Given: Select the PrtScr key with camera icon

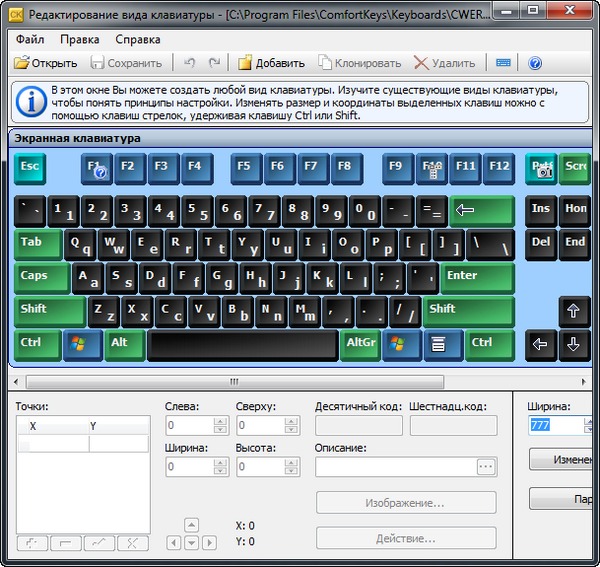Looking at the screenshot, I should click(541, 167).
